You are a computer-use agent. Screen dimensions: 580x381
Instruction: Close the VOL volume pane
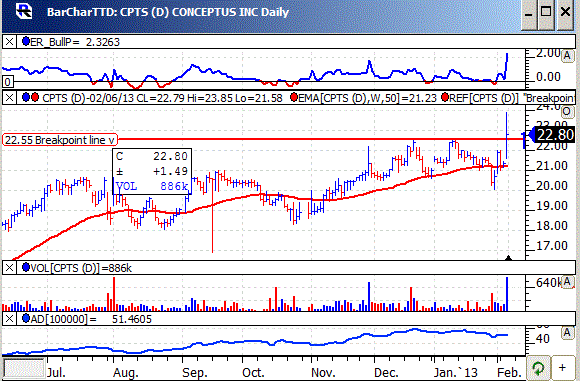(x=9, y=268)
